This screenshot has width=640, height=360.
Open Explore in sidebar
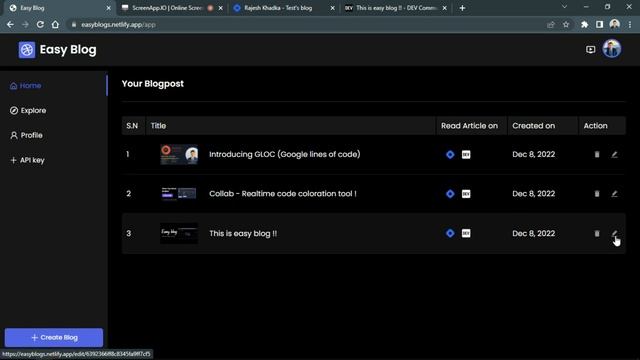(28, 111)
